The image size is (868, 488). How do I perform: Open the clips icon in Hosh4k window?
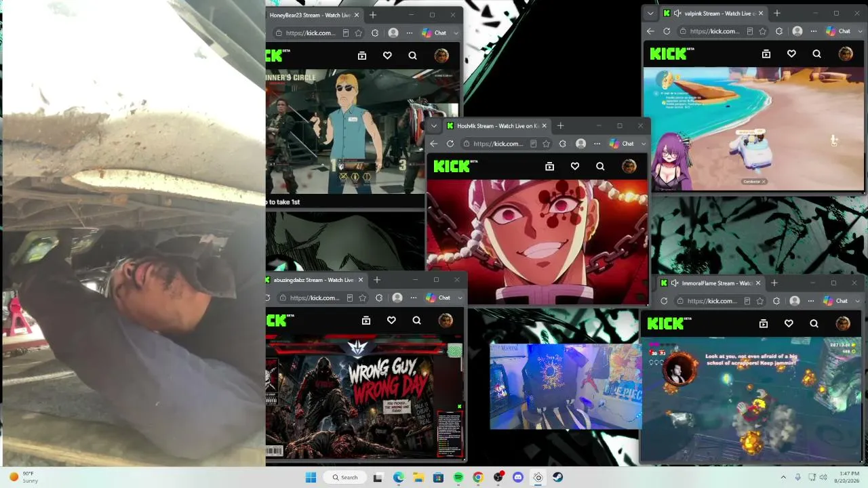tap(550, 166)
